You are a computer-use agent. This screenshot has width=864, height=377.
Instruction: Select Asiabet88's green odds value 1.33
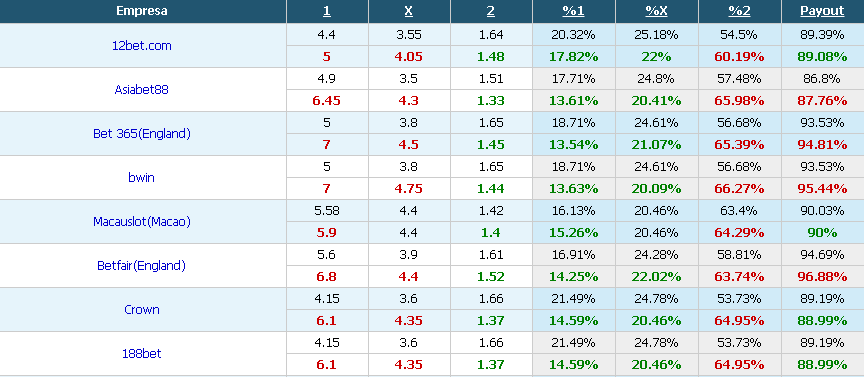pyautogui.click(x=492, y=100)
